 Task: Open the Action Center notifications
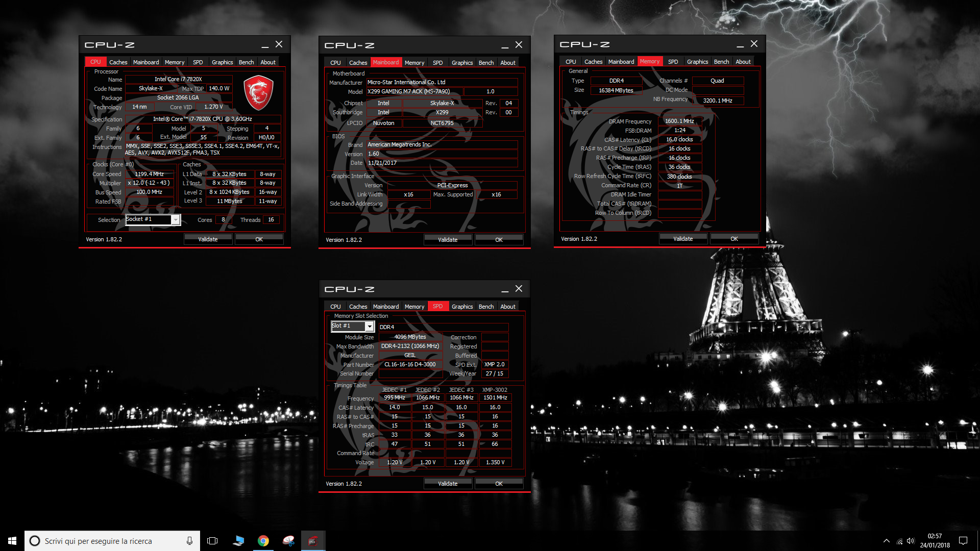tap(963, 541)
